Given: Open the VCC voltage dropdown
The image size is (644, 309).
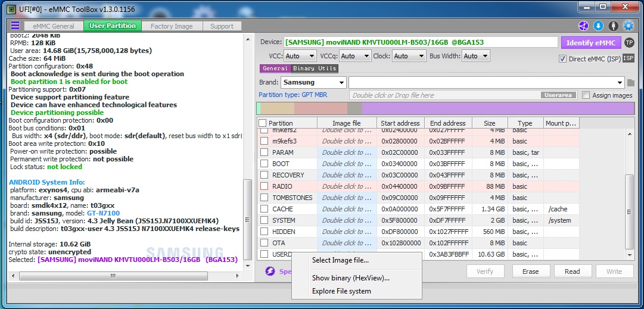Looking at the screenshot, I should 300,56.
